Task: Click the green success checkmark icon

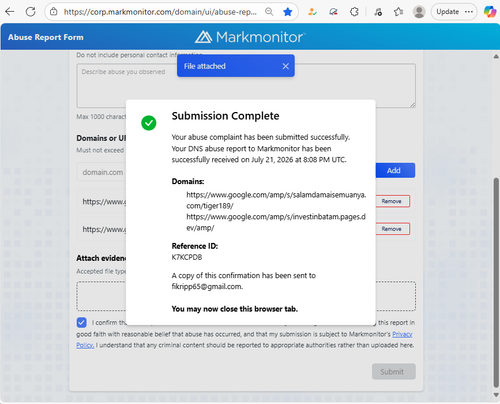Action: point(149,123)
